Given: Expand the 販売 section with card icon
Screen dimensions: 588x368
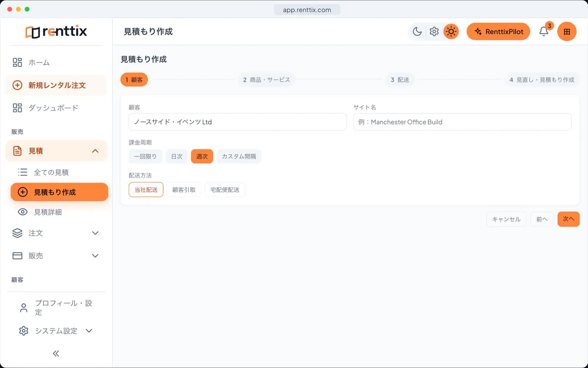Looking at the screenshot, I should (x=56, y=256).
